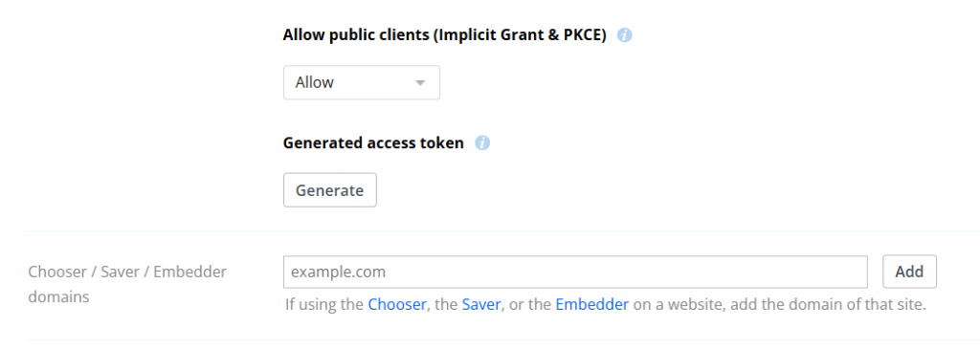Click the placeholder text inside domain field
The width and height of the screenshot is (980, 349).
(x=338, y=273)
